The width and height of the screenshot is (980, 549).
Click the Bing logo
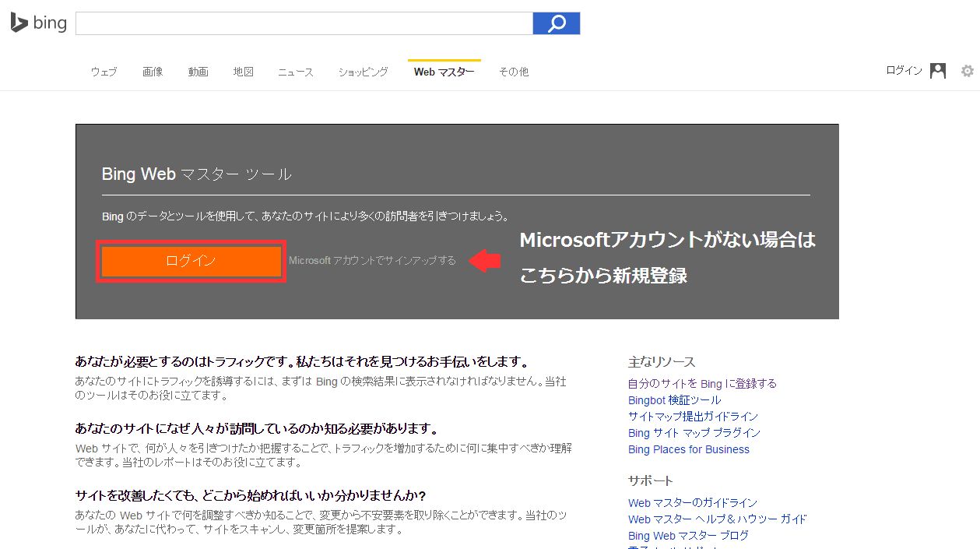39,23
